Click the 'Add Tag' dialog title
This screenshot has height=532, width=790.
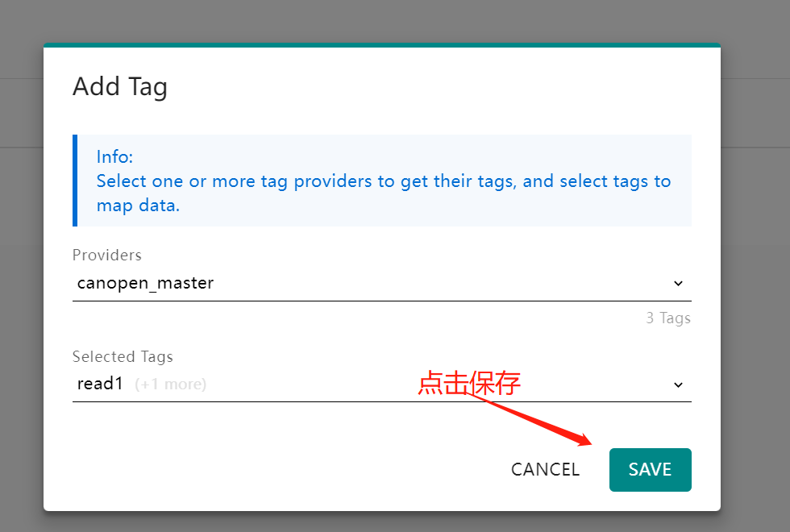point(120,86)
